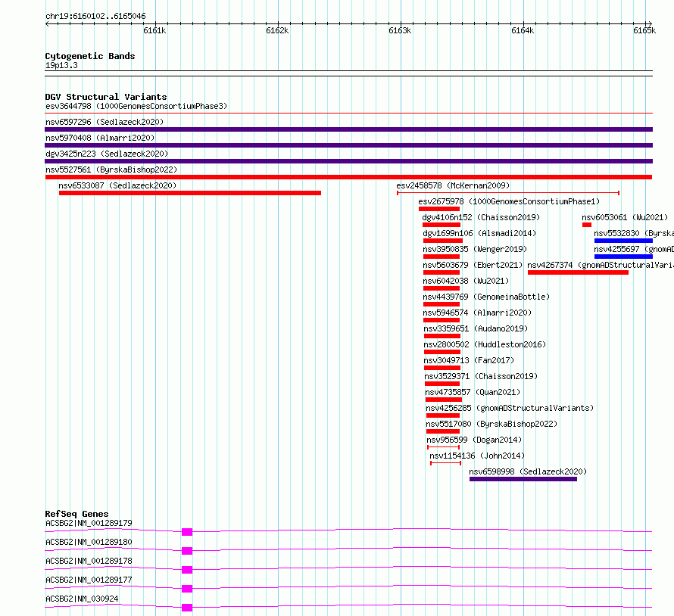
Task: Click the nsv6533087 (Sedlazeck2020) variant label
Action: (118, 185)
